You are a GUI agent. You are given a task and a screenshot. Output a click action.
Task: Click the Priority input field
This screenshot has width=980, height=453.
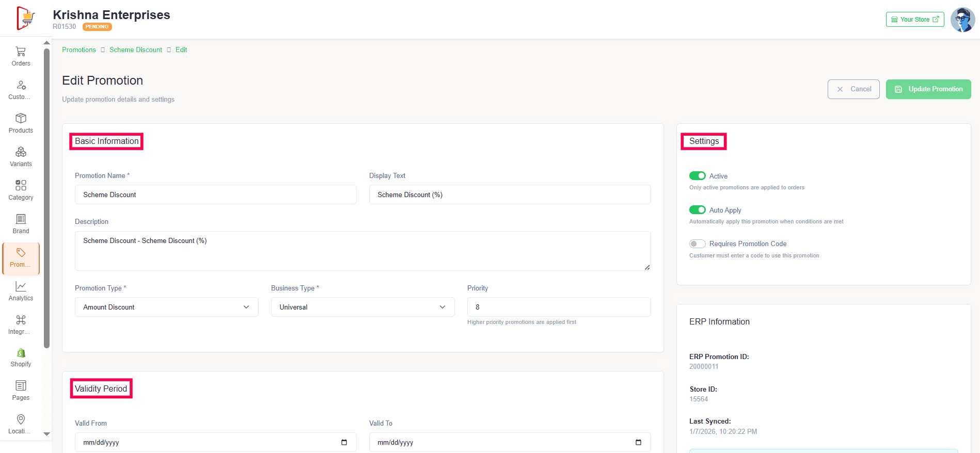click(558, 307)
